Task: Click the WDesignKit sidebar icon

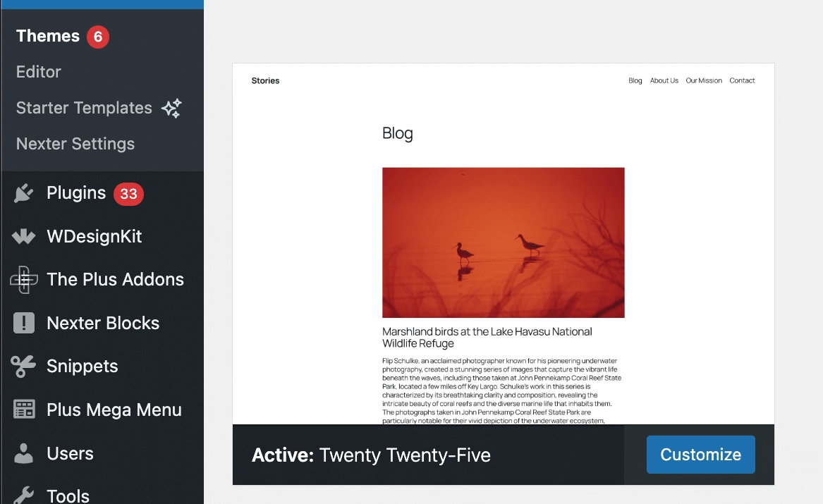Action: pyautogui.click(x=23, y=237)
